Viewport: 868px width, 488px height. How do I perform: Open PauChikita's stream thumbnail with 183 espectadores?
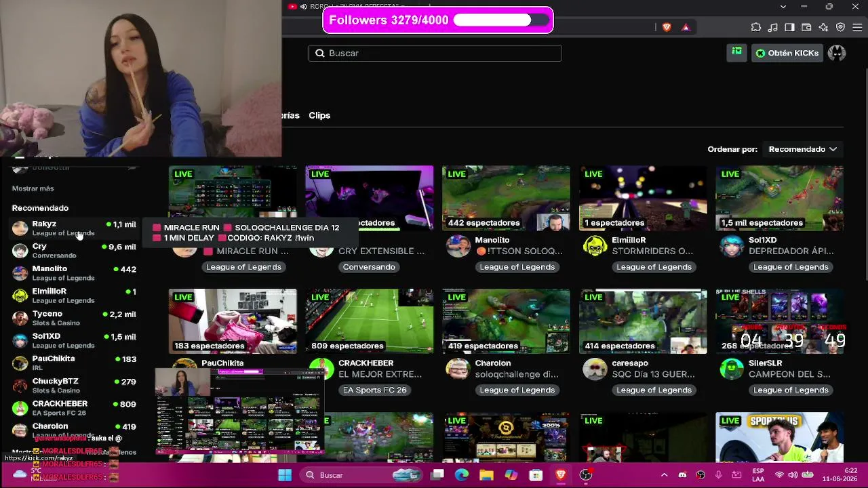click(233, 321)
